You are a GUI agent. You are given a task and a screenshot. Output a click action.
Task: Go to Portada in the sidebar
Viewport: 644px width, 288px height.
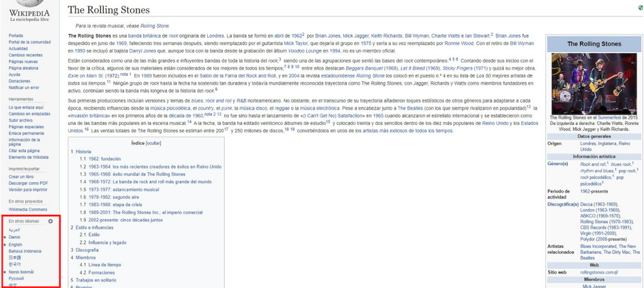(16, 35)
